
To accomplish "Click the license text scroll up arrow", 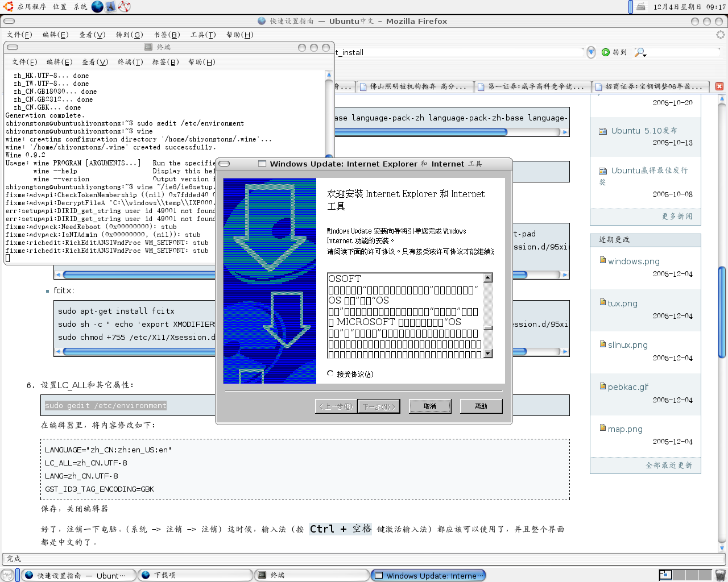I will click(487, 278).
